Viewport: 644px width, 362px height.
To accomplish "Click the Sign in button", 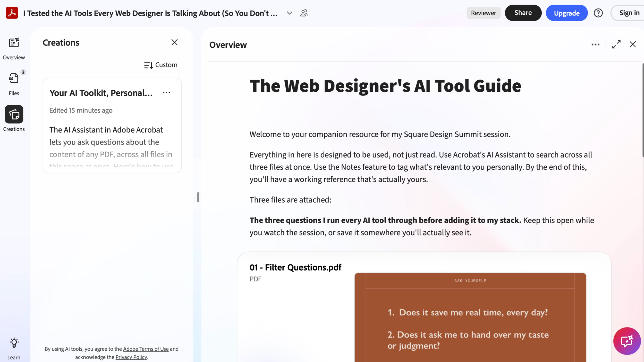I will (629, 13).
